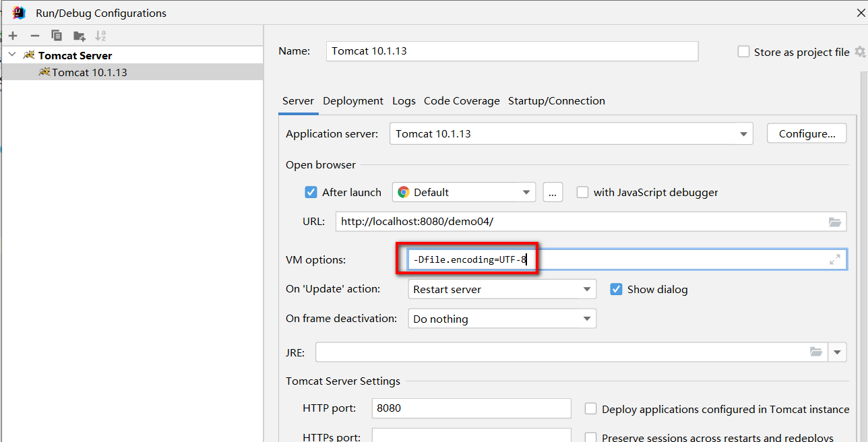Click the folder icon in the URL field

(x=835, y=222)
